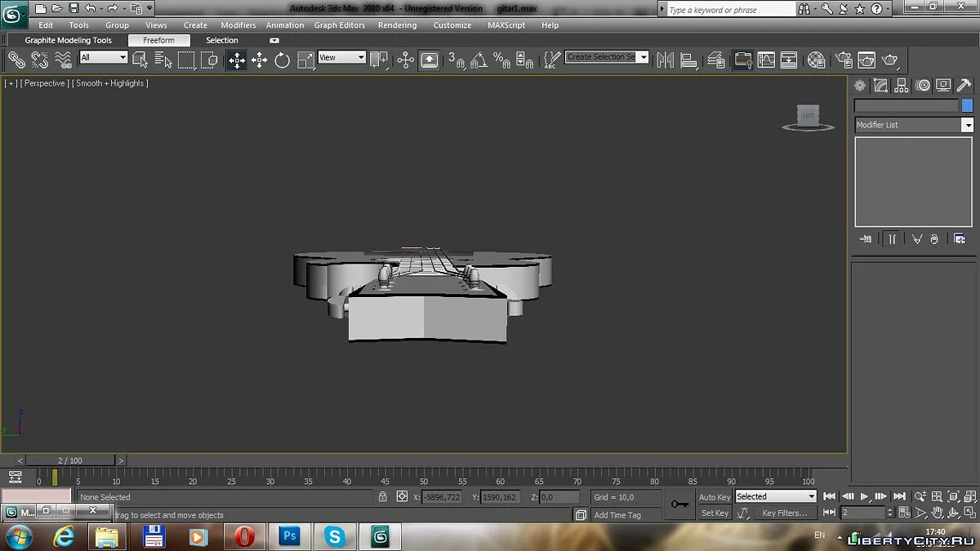
Task: Open the Material Editor
Action: click(816, 60)
